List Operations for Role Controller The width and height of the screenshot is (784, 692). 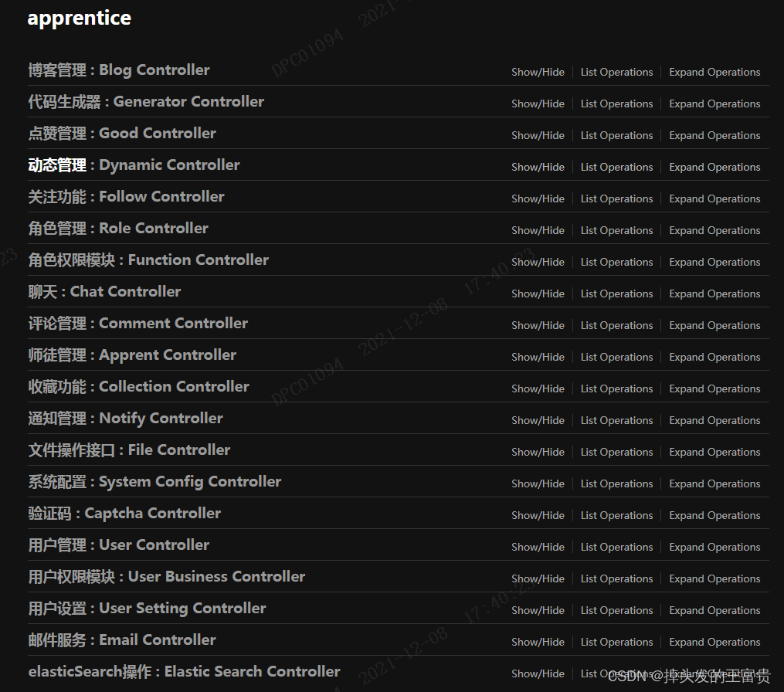tap(616, 230)
